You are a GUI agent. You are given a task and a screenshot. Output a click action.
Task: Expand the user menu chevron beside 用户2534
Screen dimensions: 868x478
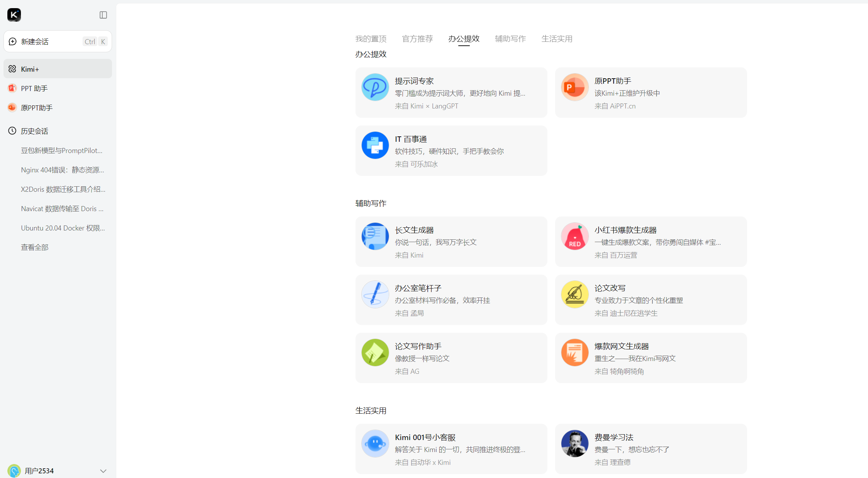(103, 471)
